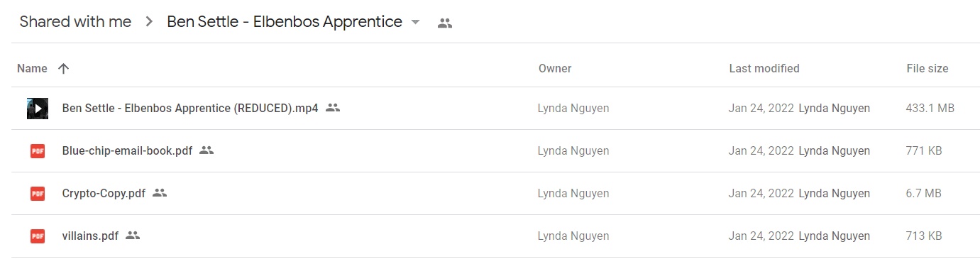Go back to Shared with me
The width and height of the screenshot is (980, 259).
(75, 22)
